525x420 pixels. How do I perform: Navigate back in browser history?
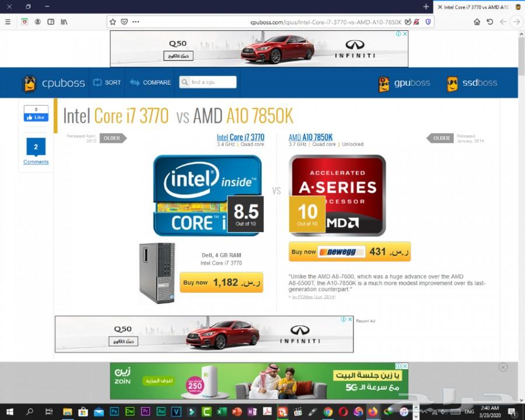[x=503, y=22]
